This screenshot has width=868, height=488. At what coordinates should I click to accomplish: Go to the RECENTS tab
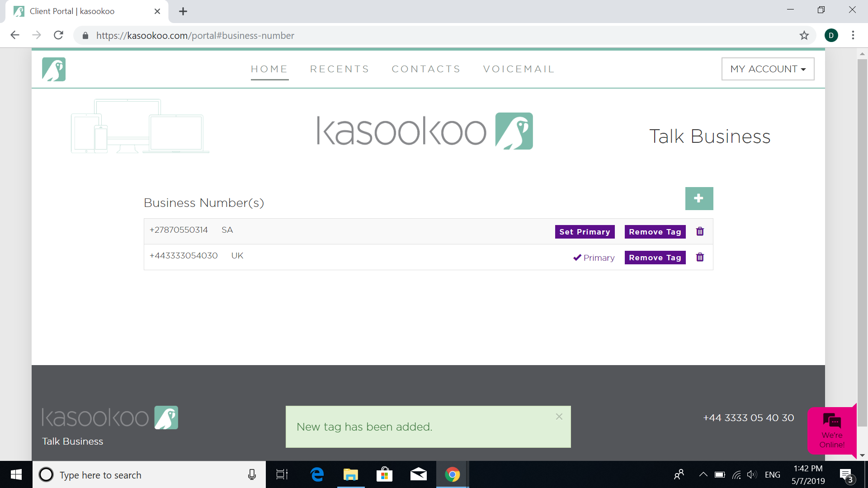click(x=340, y=69)
